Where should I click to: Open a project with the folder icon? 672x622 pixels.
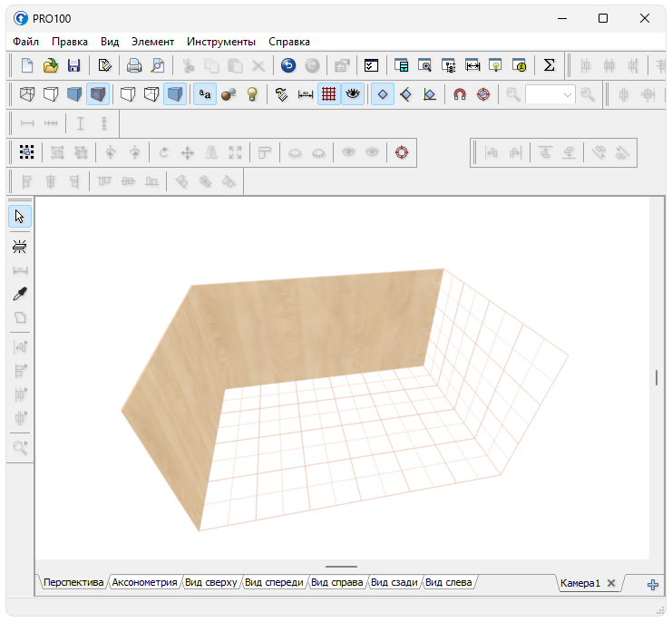51,65
